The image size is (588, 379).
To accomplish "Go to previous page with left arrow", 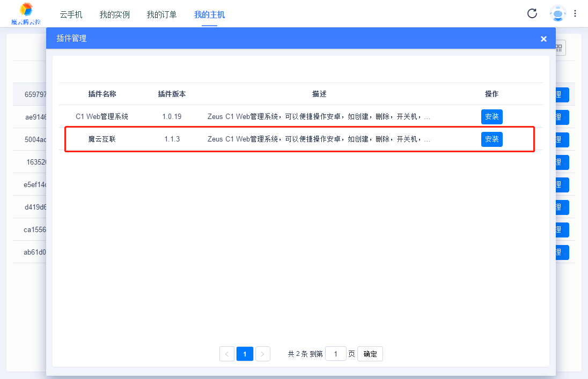I will click(x=227, y=354).
